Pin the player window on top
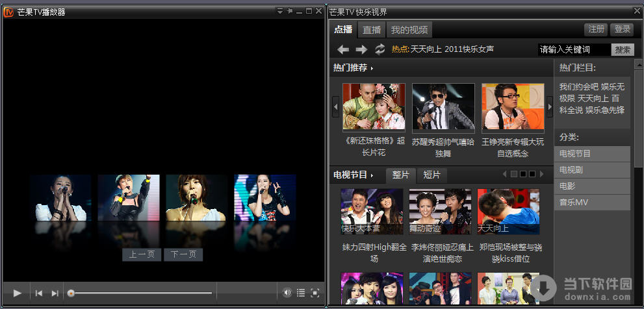 coord(290,11)
